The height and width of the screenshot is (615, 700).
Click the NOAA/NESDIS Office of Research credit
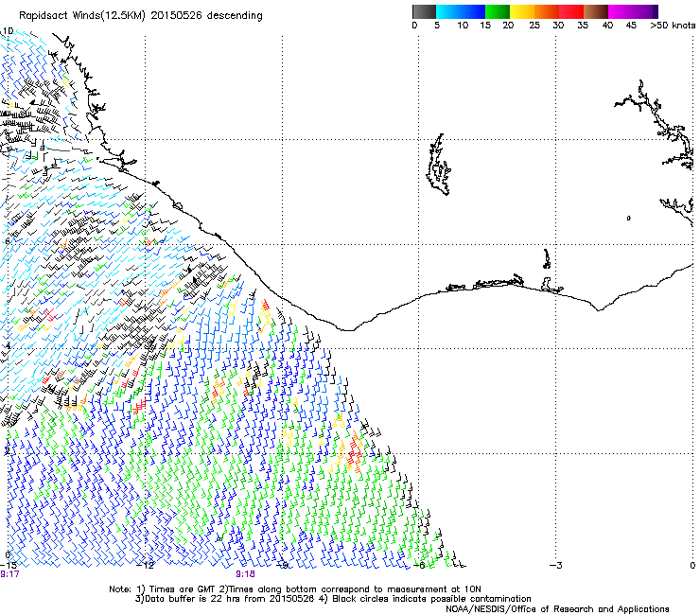557,608
